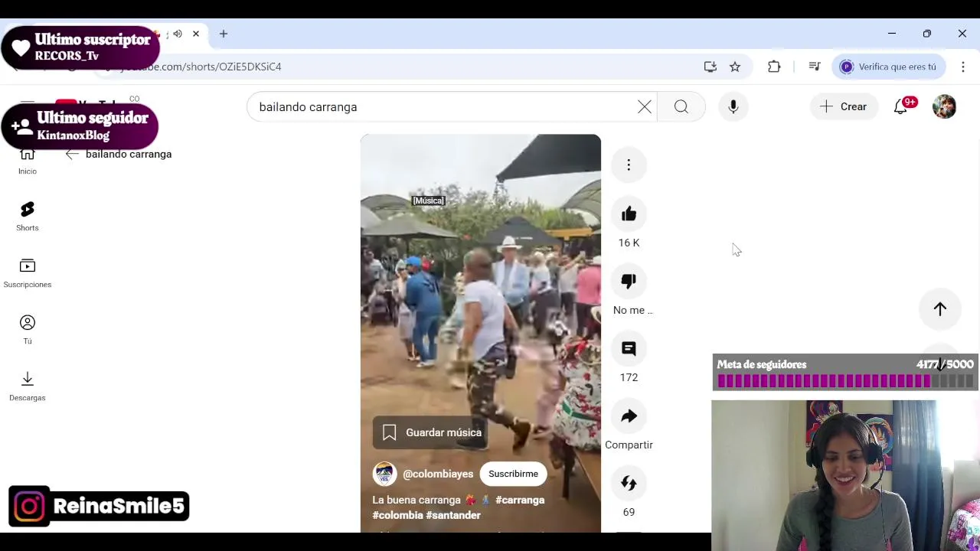Open media controls icon in toolbar
The image size is (980, 551).
815,67
